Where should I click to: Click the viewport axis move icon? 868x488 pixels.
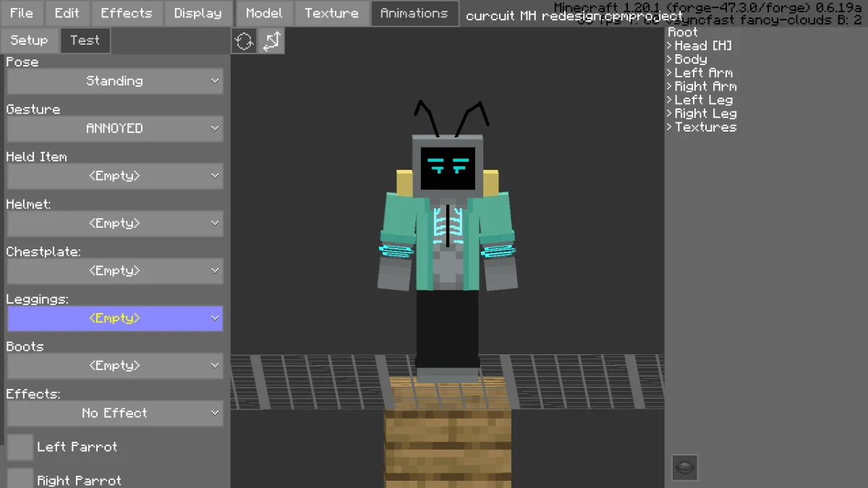[x=272, y=41]
